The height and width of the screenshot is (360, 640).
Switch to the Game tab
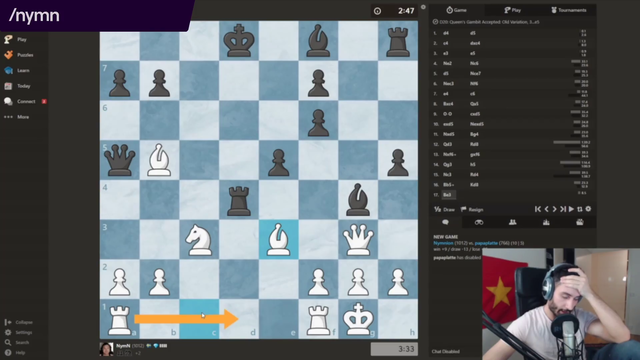pos(456,10)
